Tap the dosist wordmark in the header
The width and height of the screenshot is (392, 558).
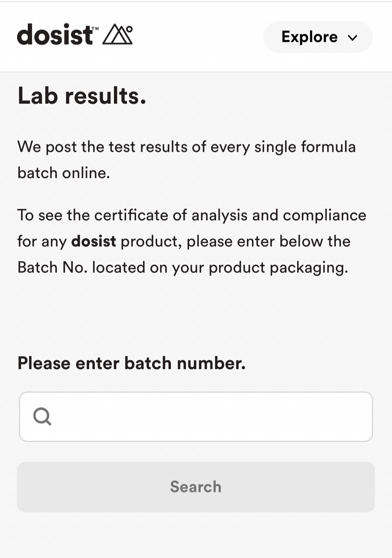pyautogui.click(x=55, y=34)
